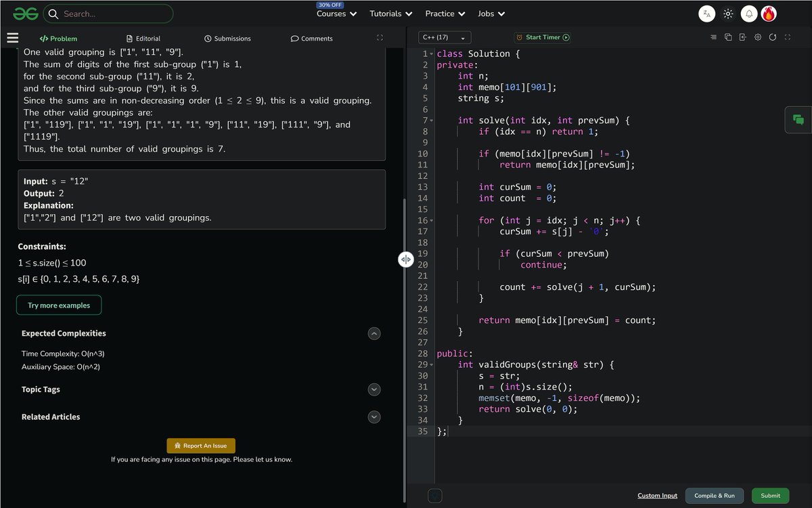
Task: Click 'count += solve(j + 1, curSum);' line
Action: coord(578,287)
